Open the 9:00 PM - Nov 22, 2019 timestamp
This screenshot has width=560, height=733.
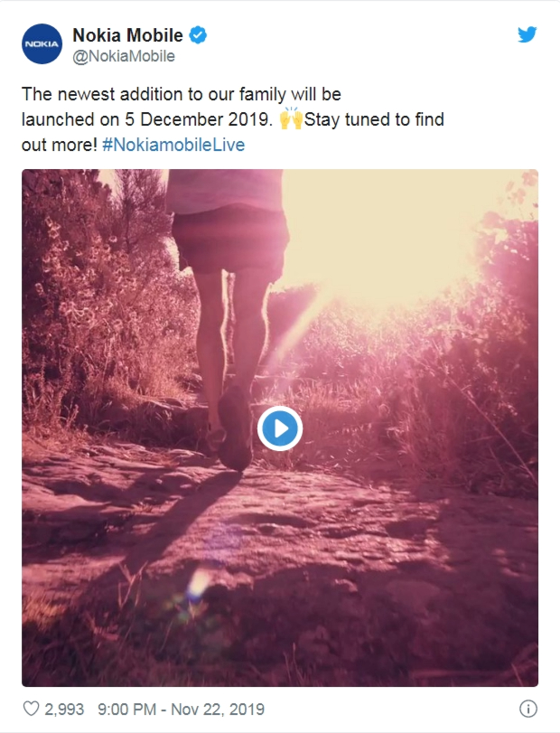181,710
